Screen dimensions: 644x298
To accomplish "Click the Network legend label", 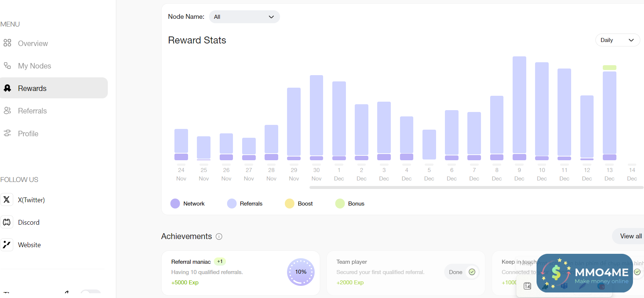I will point(194,204).
